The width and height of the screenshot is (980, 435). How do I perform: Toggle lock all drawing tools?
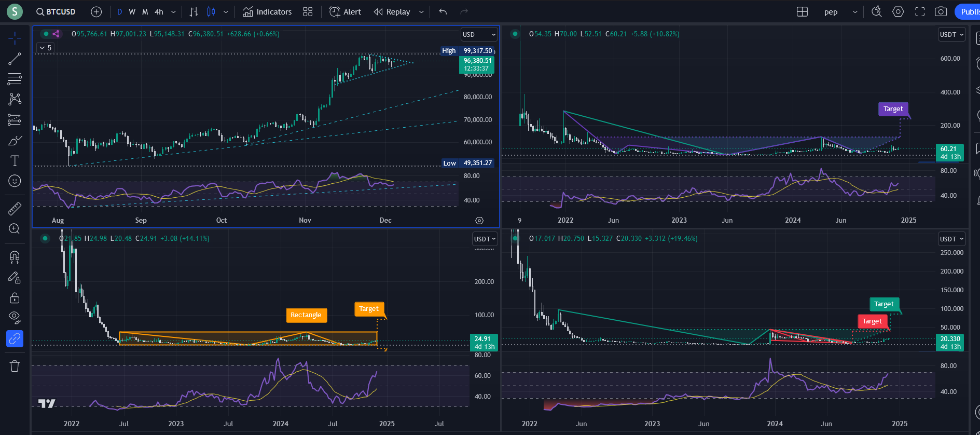point(15,297)
